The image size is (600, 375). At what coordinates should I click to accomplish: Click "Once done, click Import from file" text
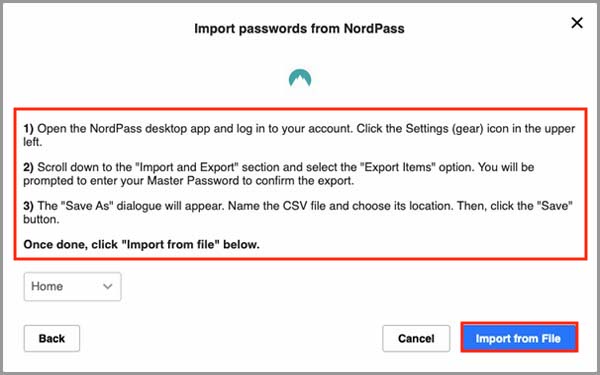click(x=142, y=245)
